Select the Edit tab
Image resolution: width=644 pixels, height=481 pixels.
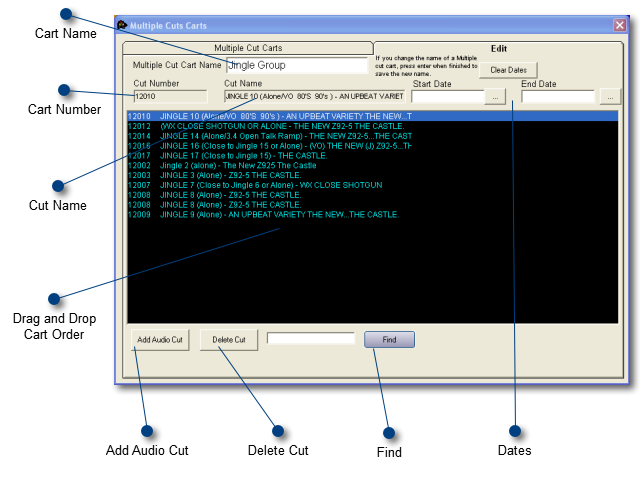coord(499,48)
